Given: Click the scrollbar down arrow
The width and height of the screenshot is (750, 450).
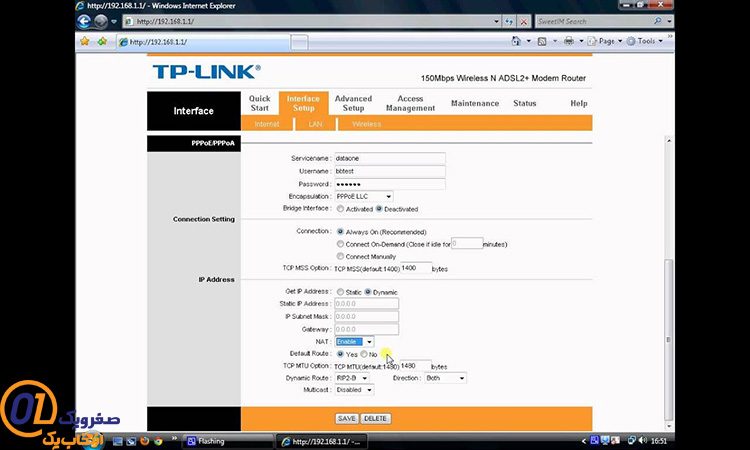Looking at the screenshot, I should point(669,426).
